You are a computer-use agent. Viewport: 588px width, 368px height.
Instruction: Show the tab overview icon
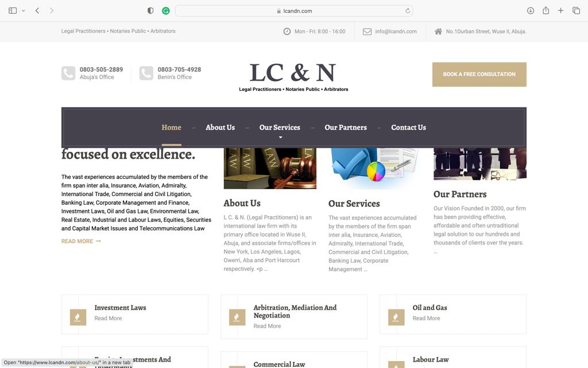click(576, 11)
